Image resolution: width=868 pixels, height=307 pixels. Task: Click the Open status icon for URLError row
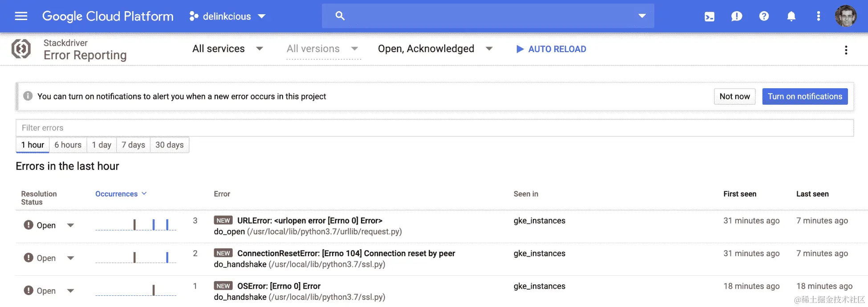[28, 225]
